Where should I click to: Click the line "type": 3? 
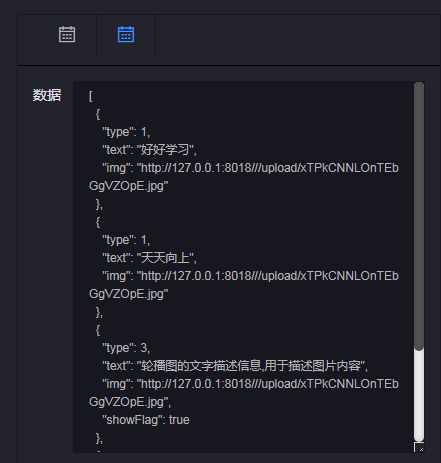tap(126, 348)
